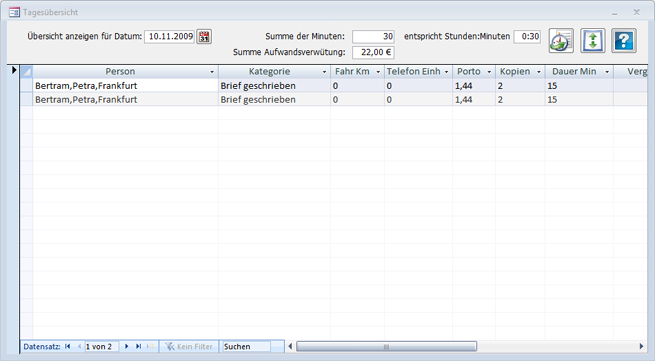Click the scroll left arrow of horizontal scrollbar
Screen dimensions: 655x361
(x=290, y=346)
